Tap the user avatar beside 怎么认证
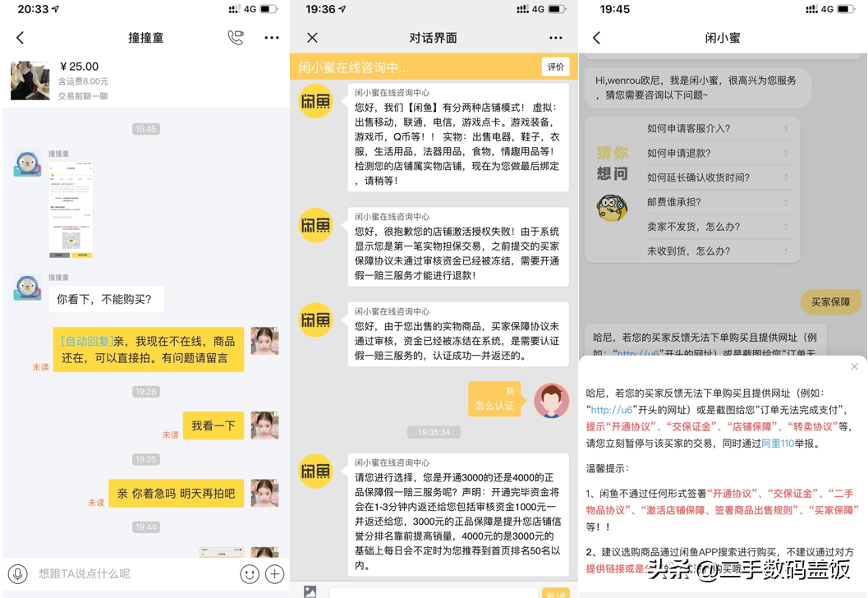The height and width of the screenshot is (598, 868). coord(551,400)
